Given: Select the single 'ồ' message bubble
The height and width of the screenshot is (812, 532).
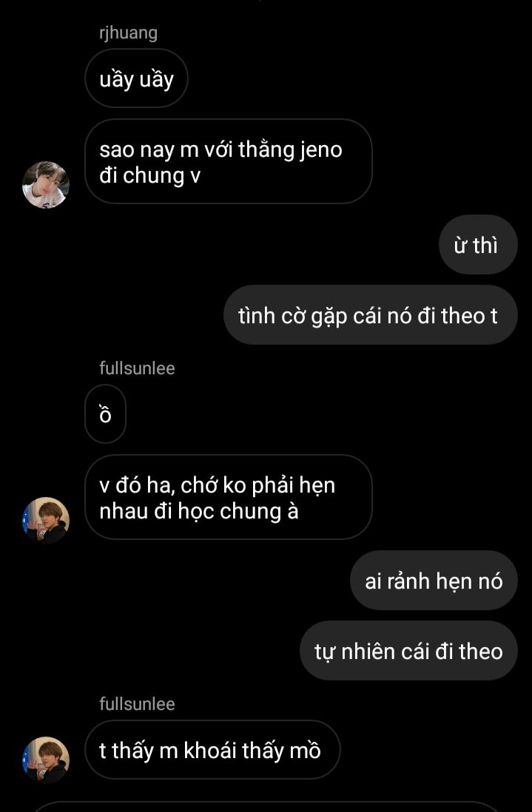Looking at the screenshot, I should point(105,414).
